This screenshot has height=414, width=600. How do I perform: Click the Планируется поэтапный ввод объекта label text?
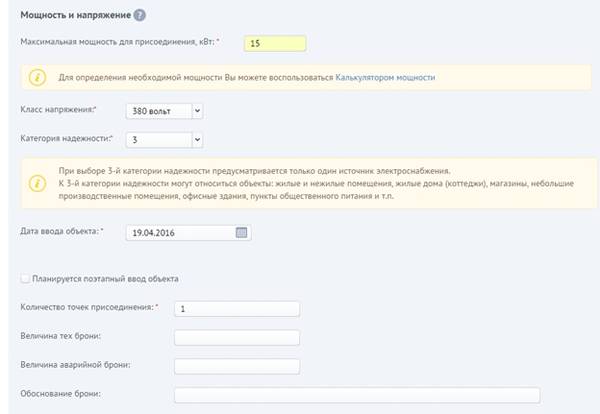(x=105, y=279)
